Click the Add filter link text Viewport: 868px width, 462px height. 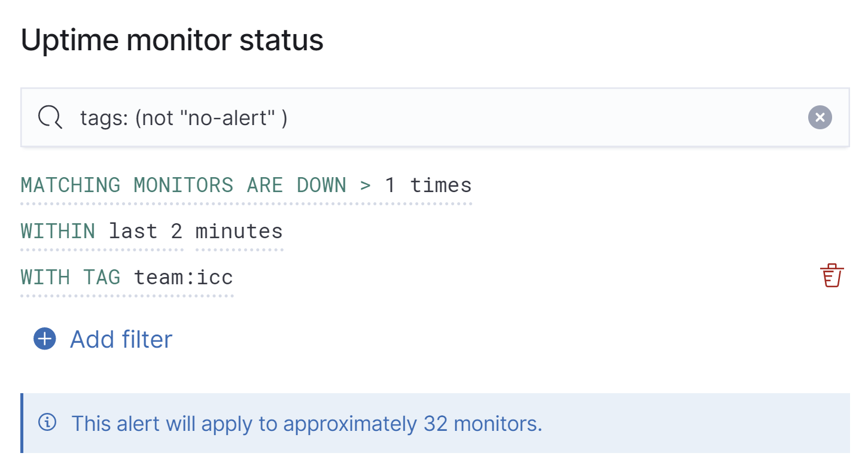[x=121, y=339]
